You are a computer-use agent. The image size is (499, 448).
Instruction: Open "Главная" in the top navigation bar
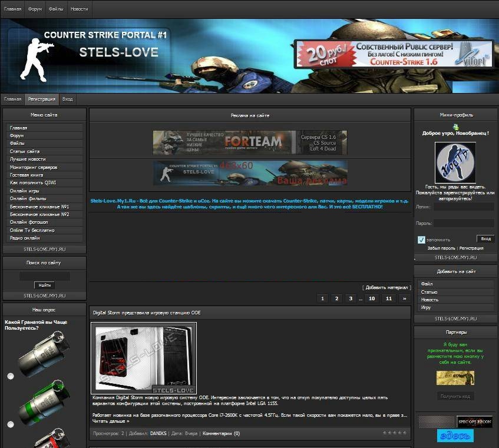(12, 9)
